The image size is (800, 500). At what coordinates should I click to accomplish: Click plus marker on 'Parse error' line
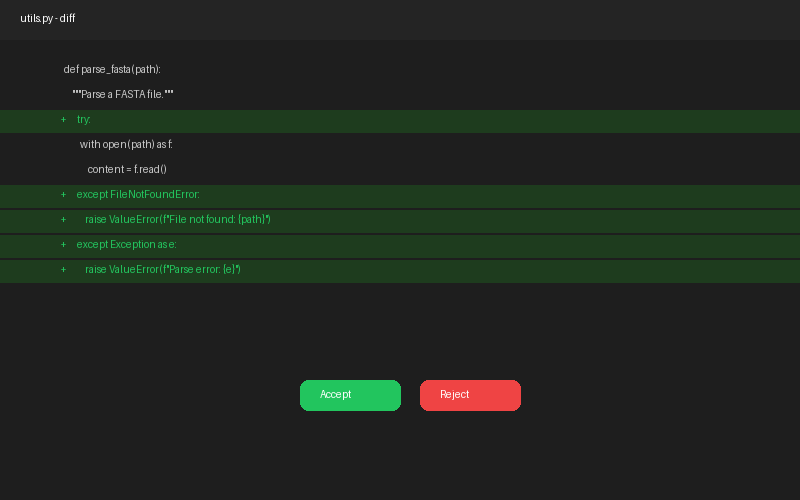coord(64,270)
